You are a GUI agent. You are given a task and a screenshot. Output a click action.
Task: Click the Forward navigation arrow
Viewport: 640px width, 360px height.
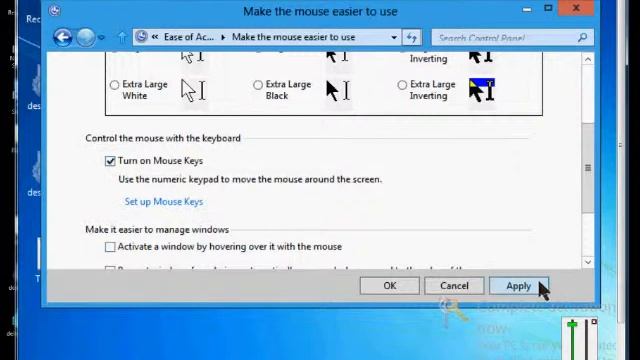(x=86, y=38)
